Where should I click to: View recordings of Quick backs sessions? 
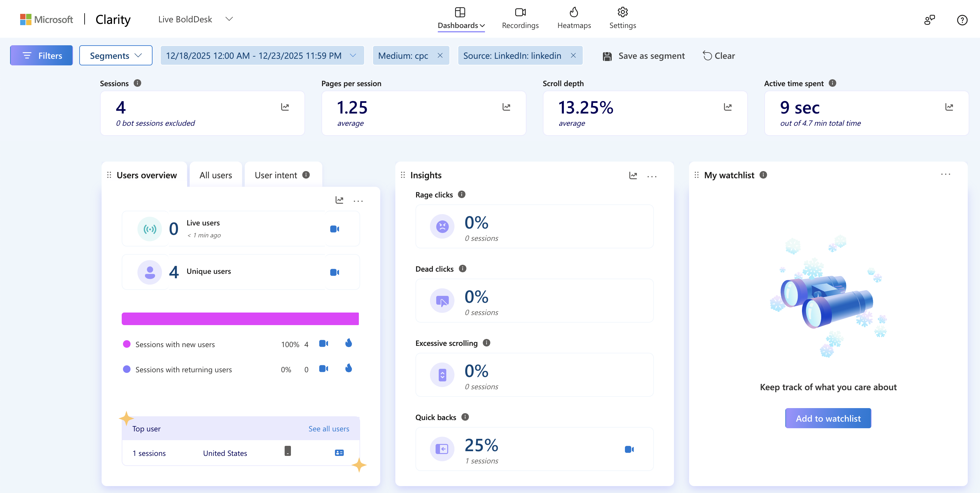coord(629,449)
